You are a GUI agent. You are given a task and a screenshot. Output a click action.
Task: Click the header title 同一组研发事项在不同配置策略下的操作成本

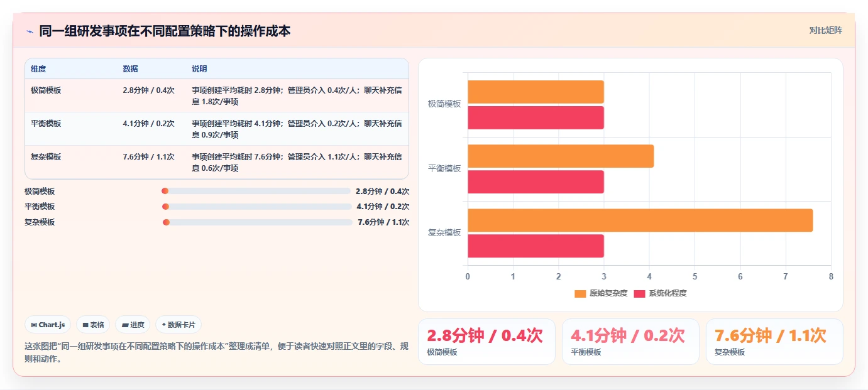(165, 31)
